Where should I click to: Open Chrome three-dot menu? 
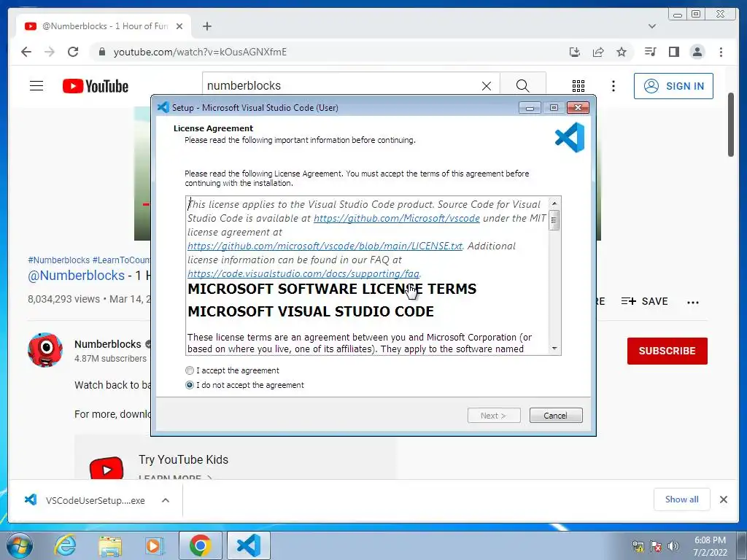point(721,52)
